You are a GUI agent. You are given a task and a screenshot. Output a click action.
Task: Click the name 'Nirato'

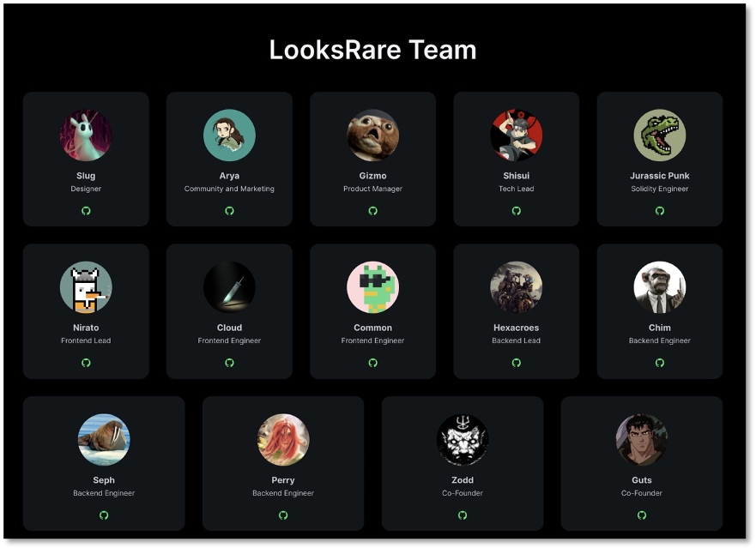tap(86, 328)
